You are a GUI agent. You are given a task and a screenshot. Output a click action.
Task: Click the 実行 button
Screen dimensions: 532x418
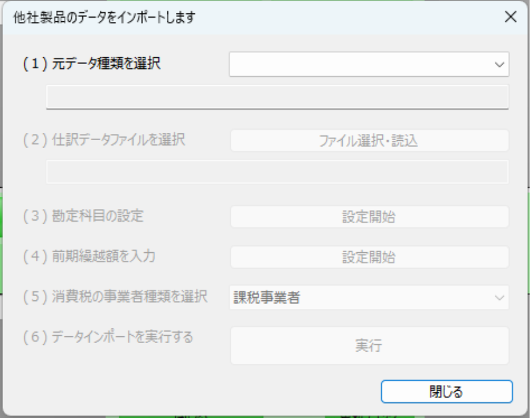click(x=369, y=345)
